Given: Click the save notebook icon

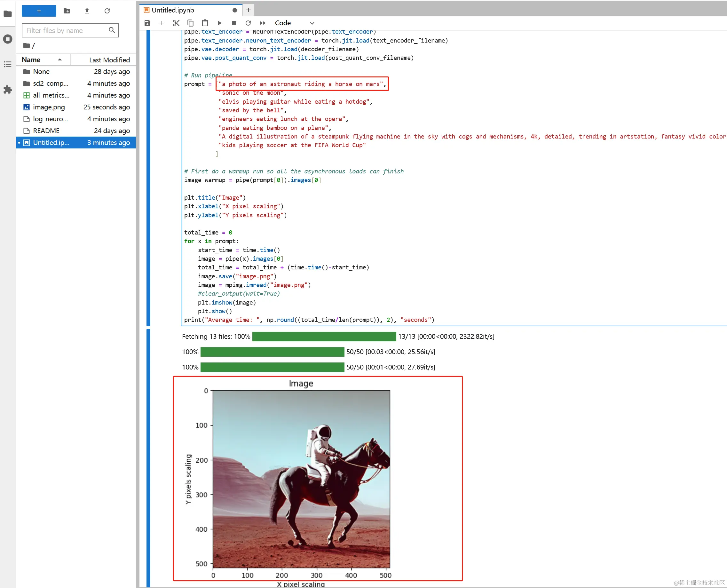Looking at the screenshot, I should pyautogui.click(x=147, y=23).
